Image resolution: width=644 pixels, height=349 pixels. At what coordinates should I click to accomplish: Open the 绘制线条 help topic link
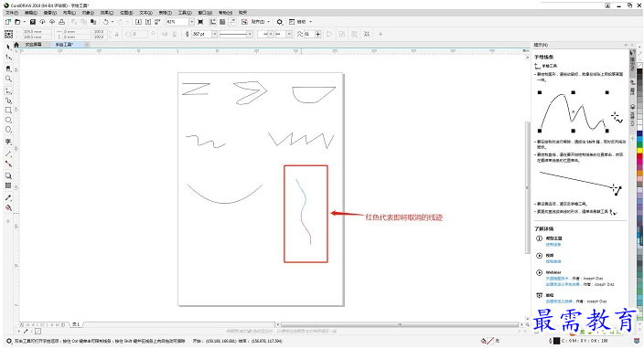click(553, 245)
